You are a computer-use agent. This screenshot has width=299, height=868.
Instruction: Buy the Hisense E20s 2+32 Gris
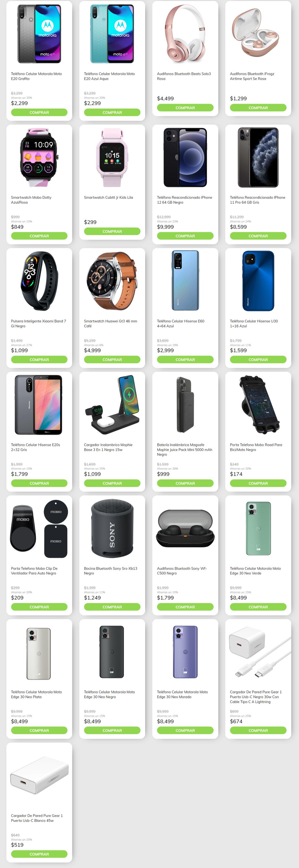[39, 484]
